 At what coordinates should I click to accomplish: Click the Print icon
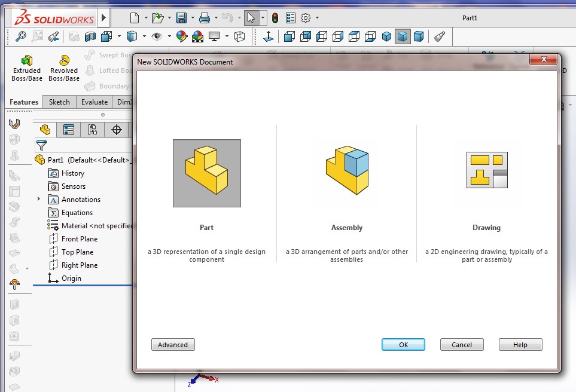[x=205, y=17]
